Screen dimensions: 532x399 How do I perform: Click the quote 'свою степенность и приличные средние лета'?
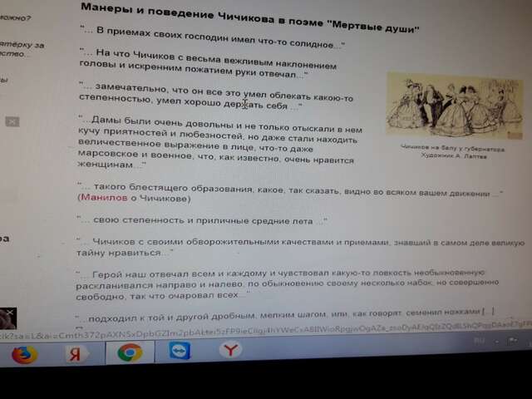tap(202, 220)
